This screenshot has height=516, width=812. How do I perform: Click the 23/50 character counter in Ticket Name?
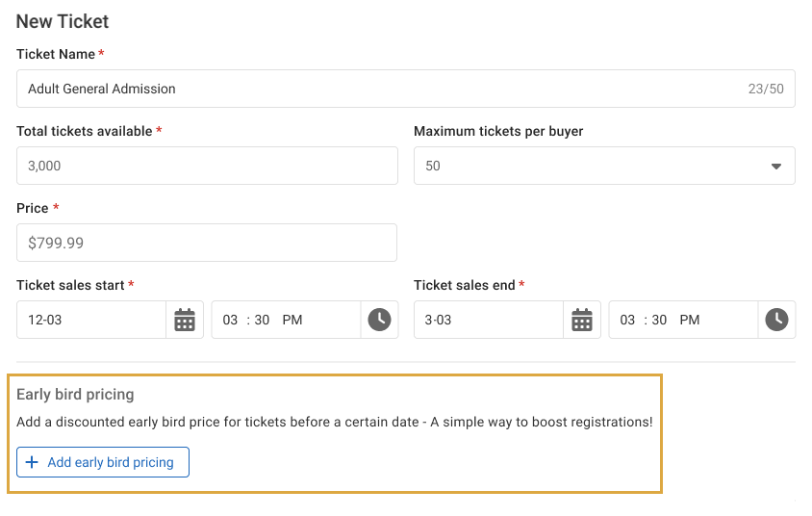(x=766, y=89)
